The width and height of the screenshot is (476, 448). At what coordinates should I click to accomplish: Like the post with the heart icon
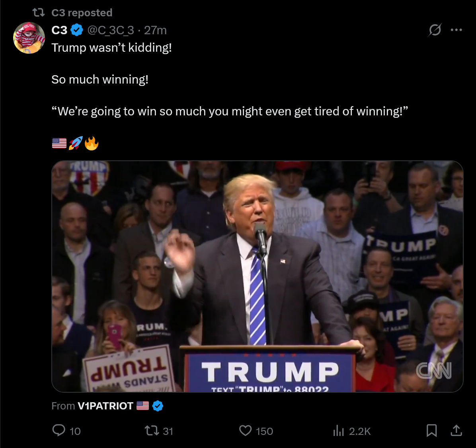(245, 431)
